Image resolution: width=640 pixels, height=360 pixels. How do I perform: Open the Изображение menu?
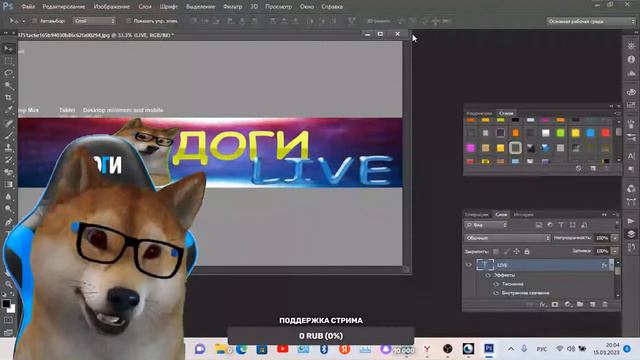click(112, 7)
